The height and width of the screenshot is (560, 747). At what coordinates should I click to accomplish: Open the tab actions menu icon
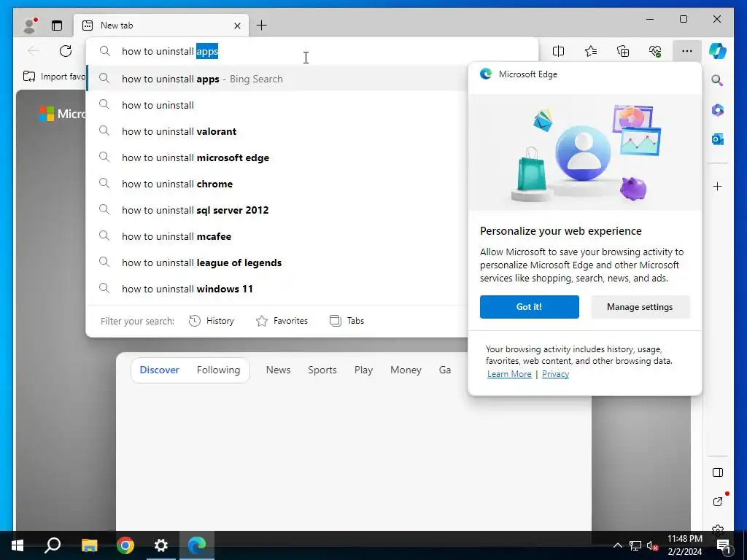pyautogui.click(x=57, y=26)
